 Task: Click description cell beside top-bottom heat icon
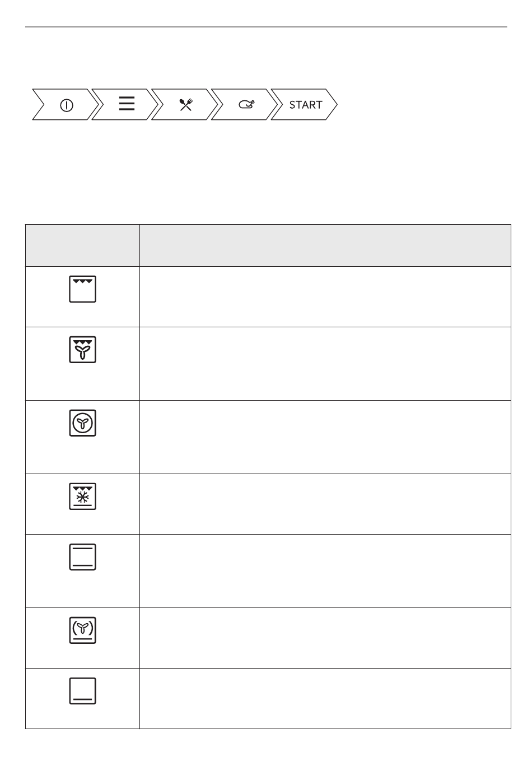(x=325, y=571)
